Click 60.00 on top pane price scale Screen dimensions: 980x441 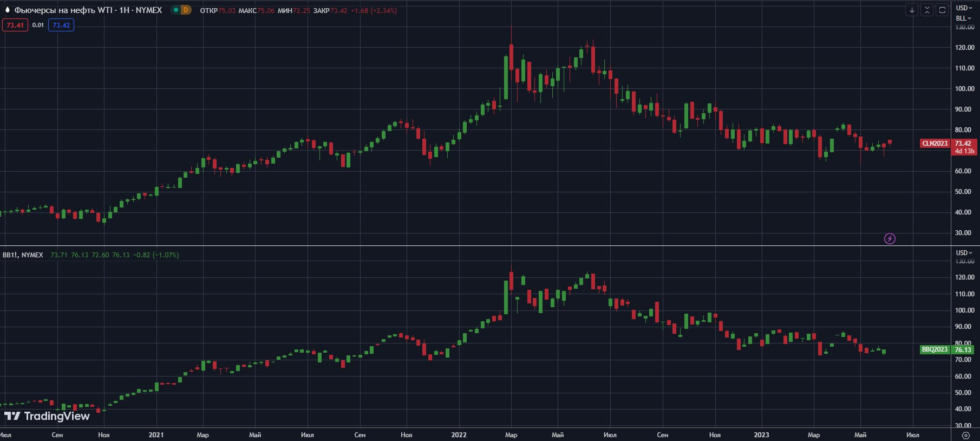[963, 171]
